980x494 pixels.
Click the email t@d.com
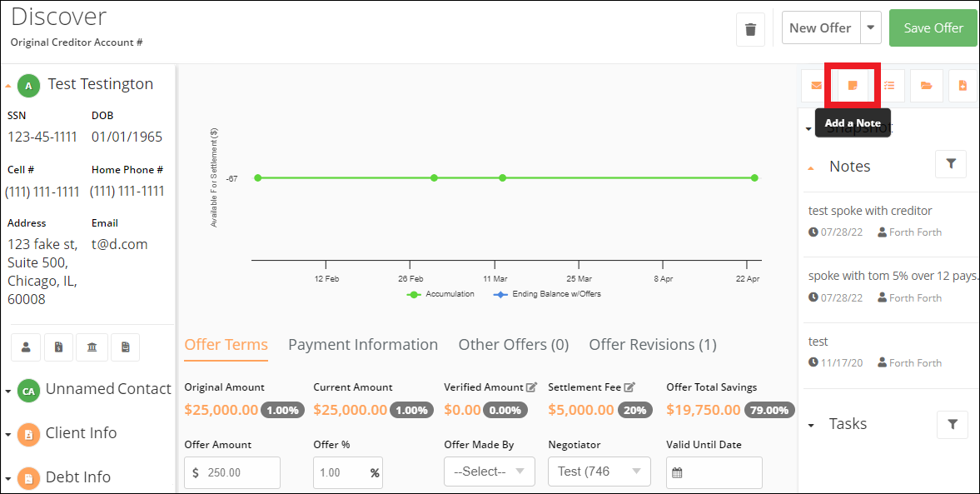[119, 244]
